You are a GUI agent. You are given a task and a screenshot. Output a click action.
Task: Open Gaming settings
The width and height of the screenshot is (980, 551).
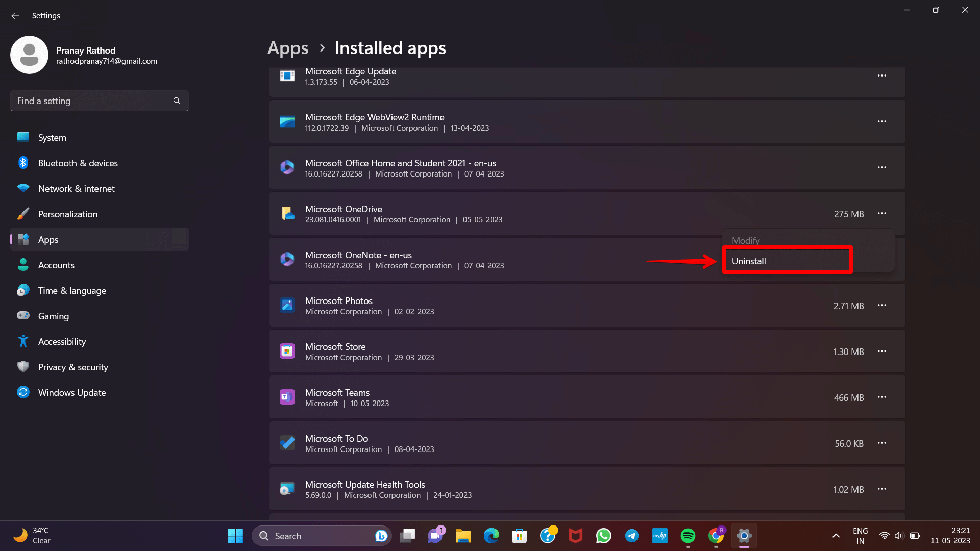100,316
